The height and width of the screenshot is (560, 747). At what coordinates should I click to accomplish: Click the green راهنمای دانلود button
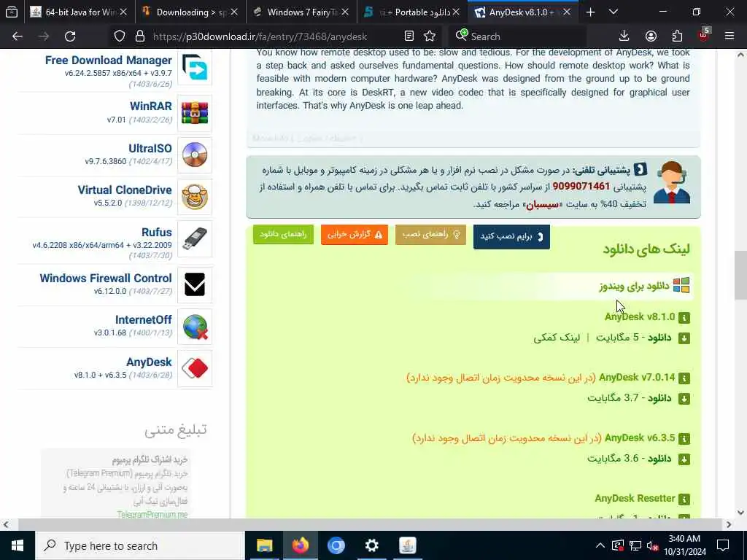pos(284,234)
